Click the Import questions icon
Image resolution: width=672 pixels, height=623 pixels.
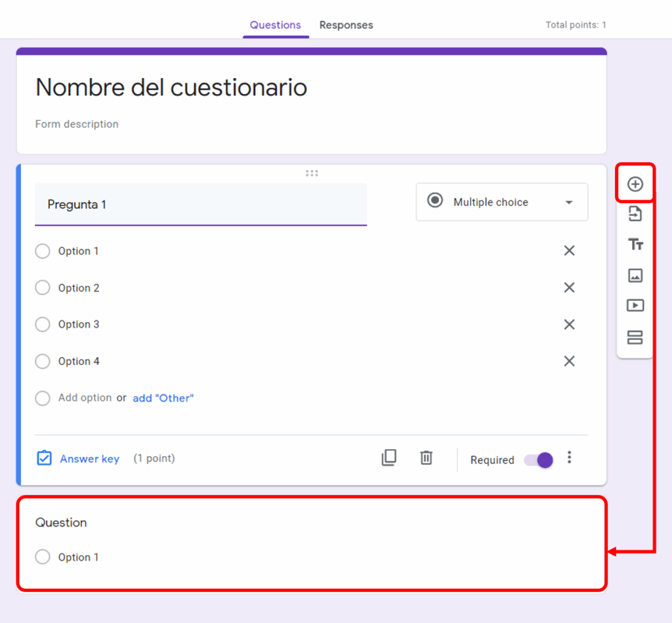635,214
